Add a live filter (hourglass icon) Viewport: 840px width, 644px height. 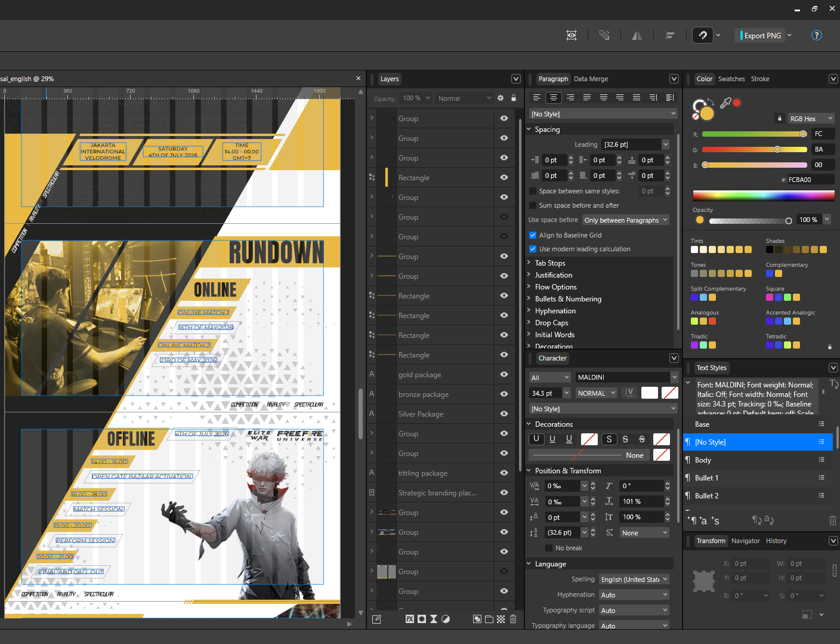pos(434,619)
